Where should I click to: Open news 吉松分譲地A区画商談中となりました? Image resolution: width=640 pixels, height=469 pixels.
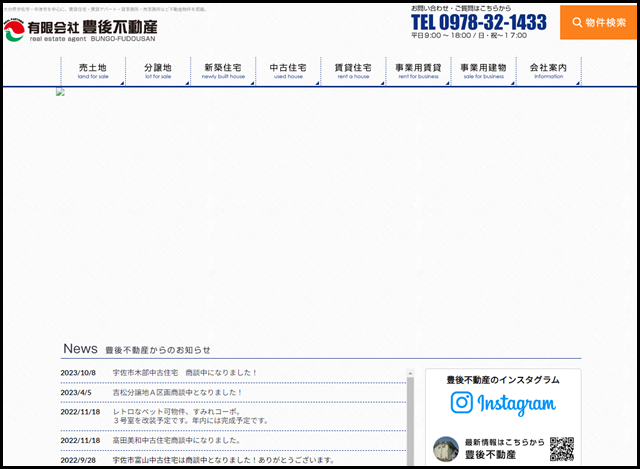(x=178, y=392)
